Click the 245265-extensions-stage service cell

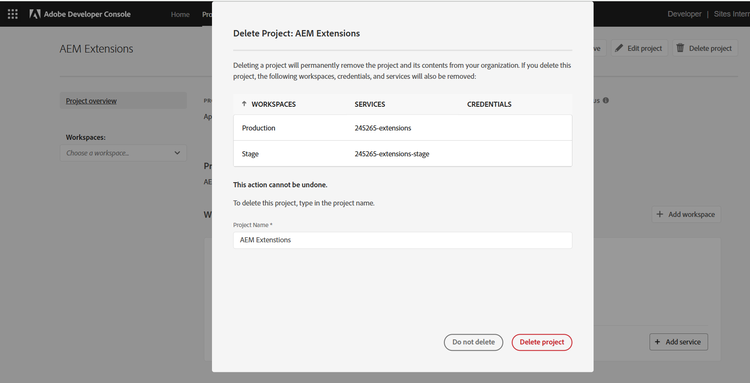(392, 154)
